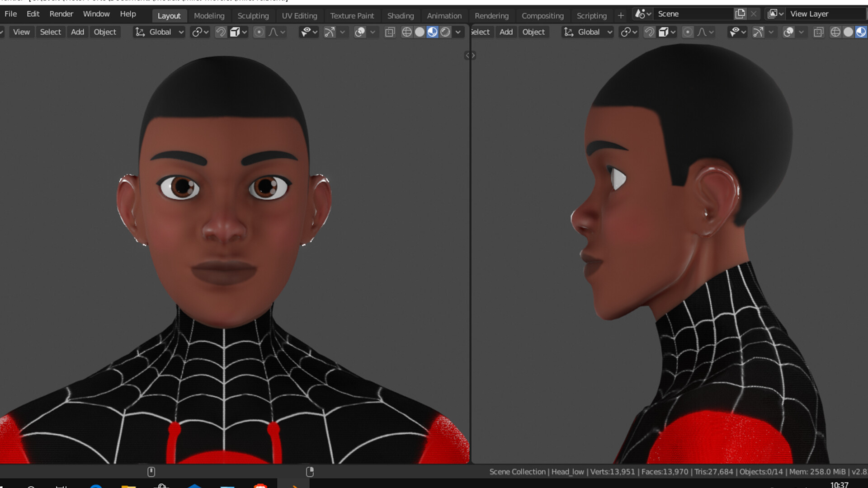The width and height of the screenshot is (868, 488).
Task: Select Solid viewport shading mode
Action: pos(420,32)
